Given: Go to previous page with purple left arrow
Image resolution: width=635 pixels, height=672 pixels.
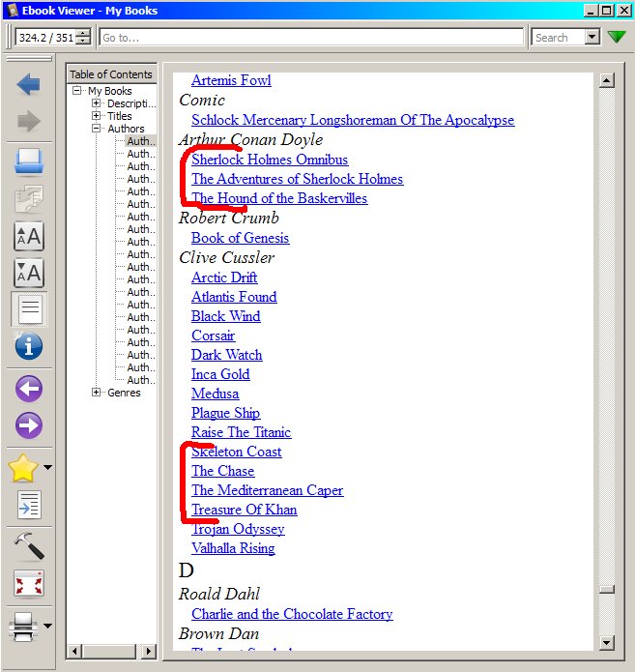Looking at the screenshot, I should coord(29,389).
